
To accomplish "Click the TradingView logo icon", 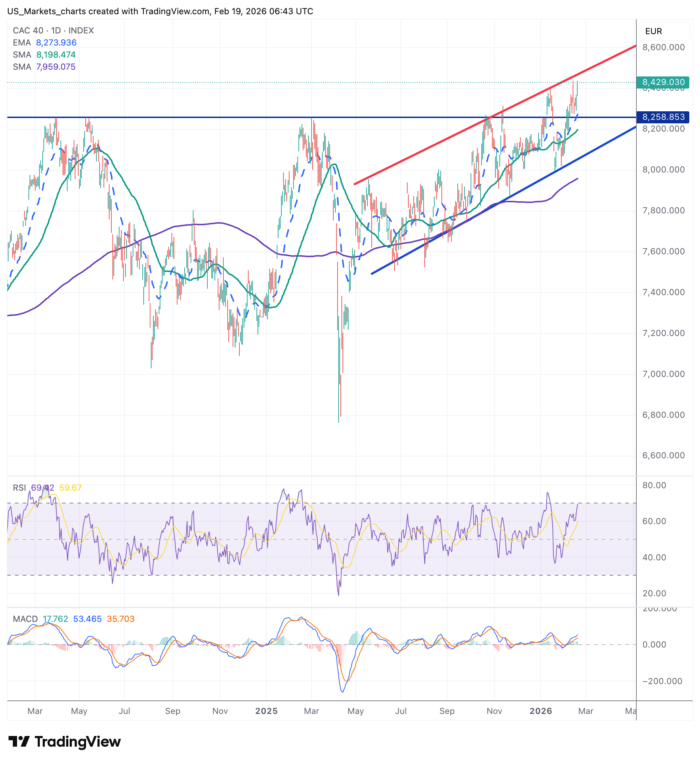I will coord(19,741).
